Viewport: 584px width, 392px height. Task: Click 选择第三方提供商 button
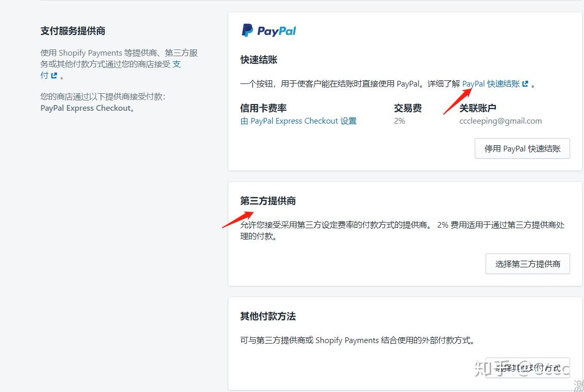click(x=527, y=263)
